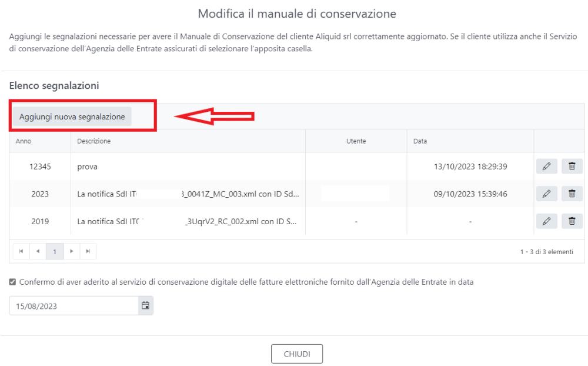Click the 15/08/2023 date input field

(x=71, y=305)
